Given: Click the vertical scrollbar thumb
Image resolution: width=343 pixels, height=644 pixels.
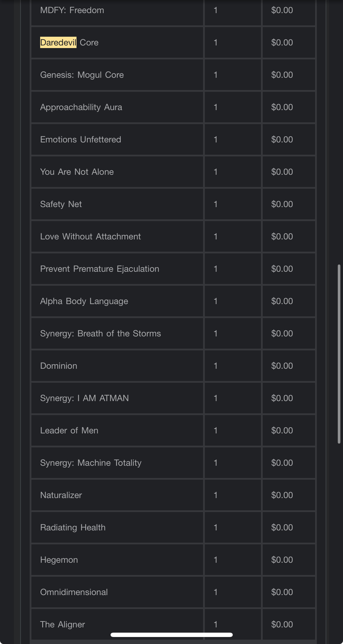Looking at the screenshot, I should click(x=339, y=354).
